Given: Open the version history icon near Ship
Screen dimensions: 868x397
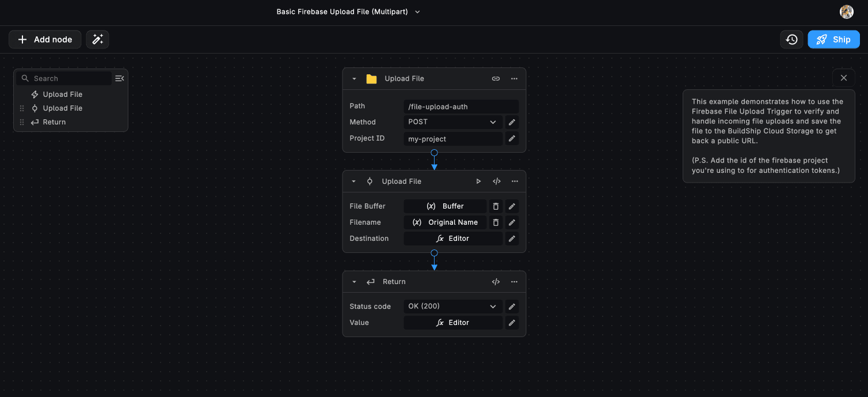Looking at the screenshot, I should click(791, 39).
